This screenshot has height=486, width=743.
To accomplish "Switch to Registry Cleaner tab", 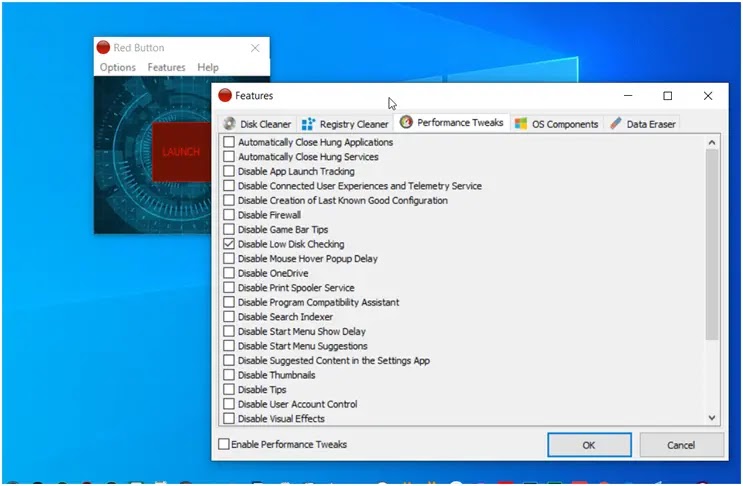I will tap(345, 124).
